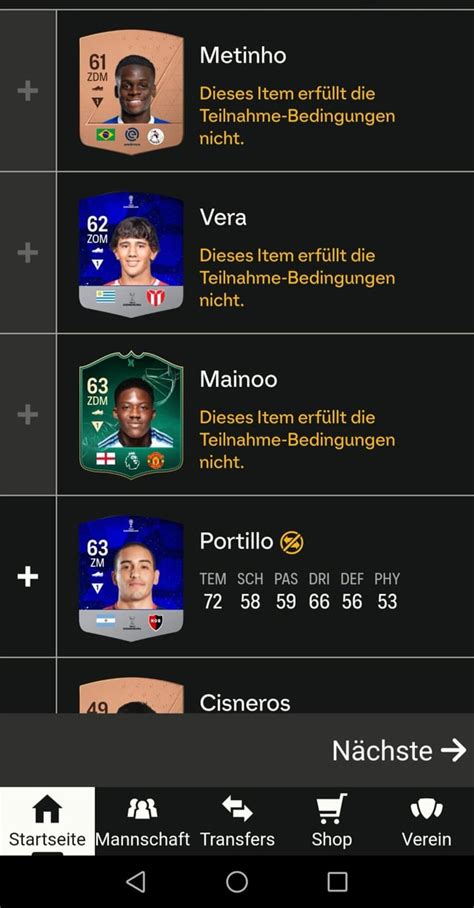Image resolution: width=474 pixels, height=908 pixels.
Task: Tap the Android home circle
Action: click(x=237, y=881)
